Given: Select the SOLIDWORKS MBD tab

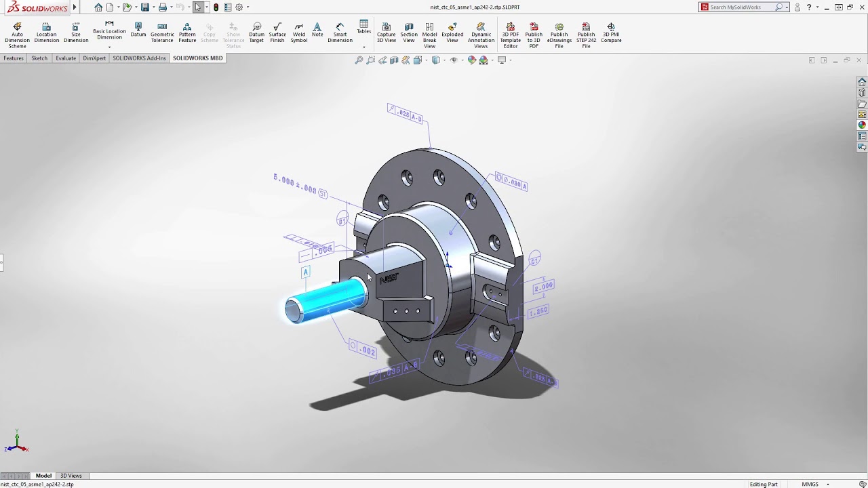Looking at the screenshot, I should (197, 58).
